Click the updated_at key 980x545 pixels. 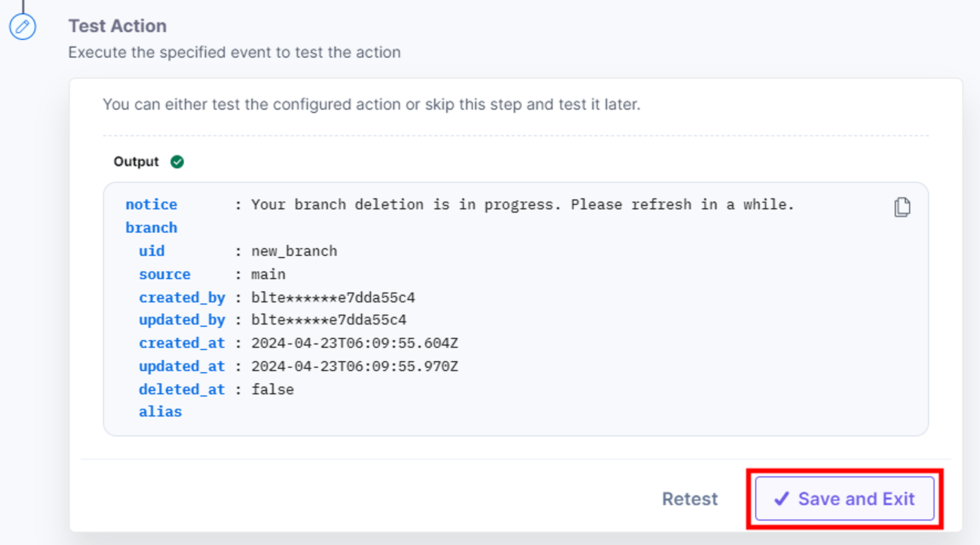[x=182, y=366]
